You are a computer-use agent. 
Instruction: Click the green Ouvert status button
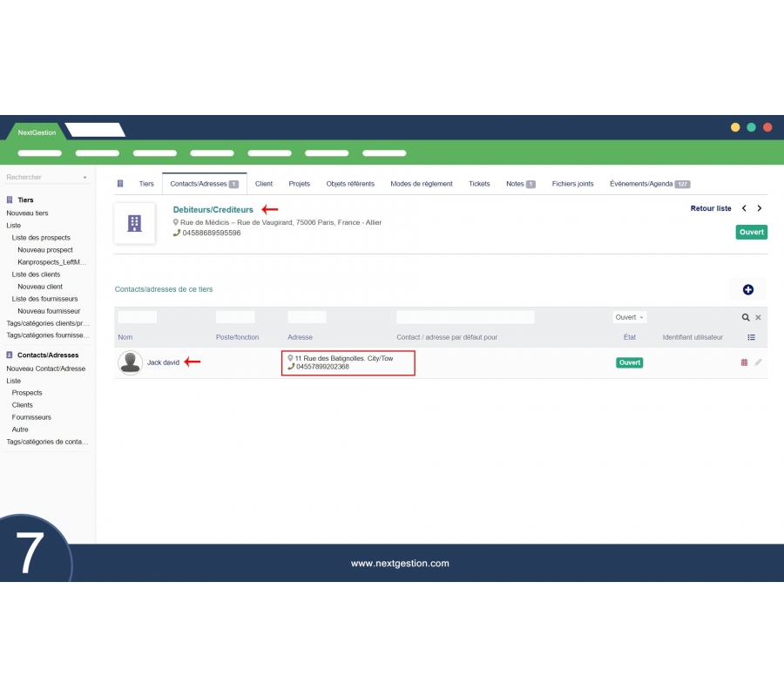pos(751,233)
